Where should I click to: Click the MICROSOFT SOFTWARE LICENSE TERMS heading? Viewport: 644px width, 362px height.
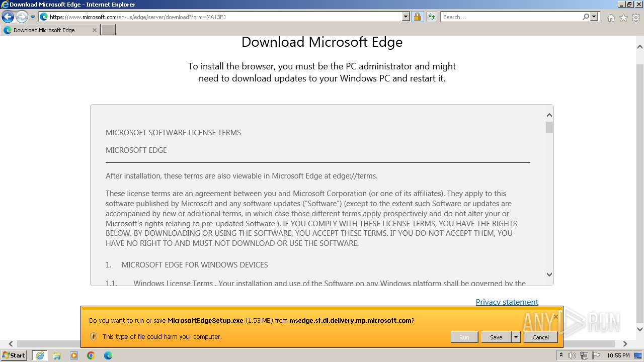pos(173,133)
